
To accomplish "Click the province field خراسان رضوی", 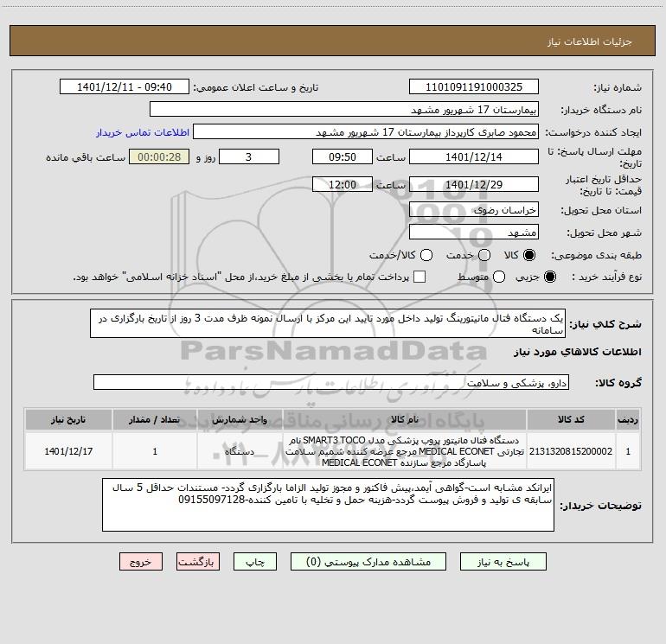I will click(x=474, y=210).
